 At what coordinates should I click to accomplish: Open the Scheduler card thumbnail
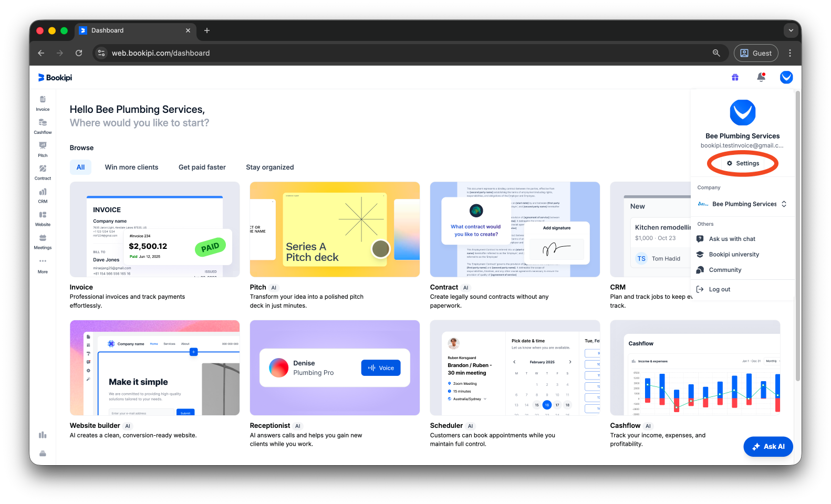click(x=515, y=367)
